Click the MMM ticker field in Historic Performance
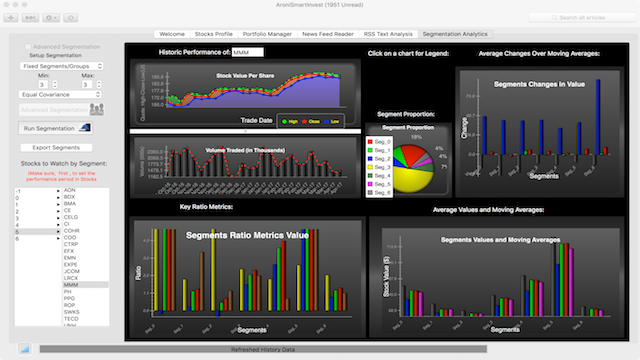 tap(247, 52)
